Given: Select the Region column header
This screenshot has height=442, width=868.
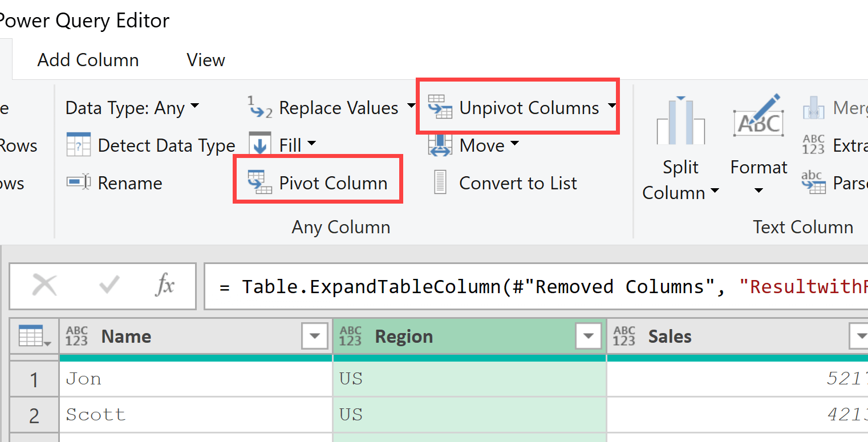Looking at the screenshot, I should 469,336.
